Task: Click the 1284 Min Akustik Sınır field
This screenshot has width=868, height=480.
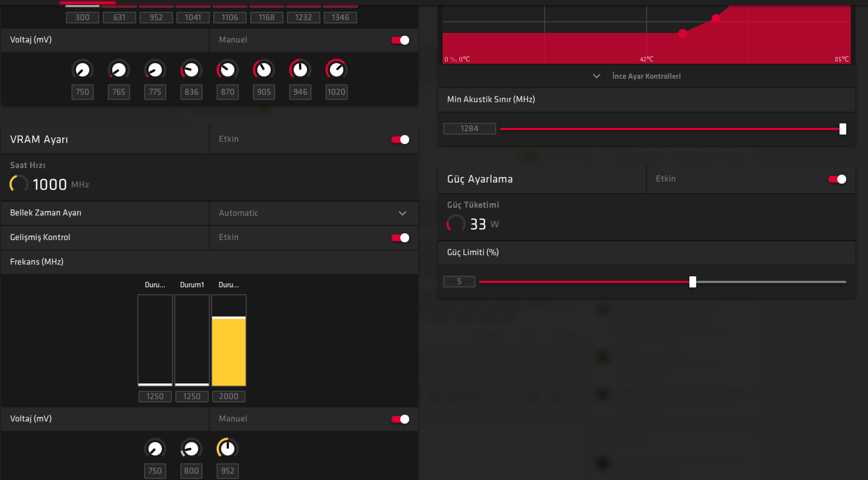Action: pos(469,129)
